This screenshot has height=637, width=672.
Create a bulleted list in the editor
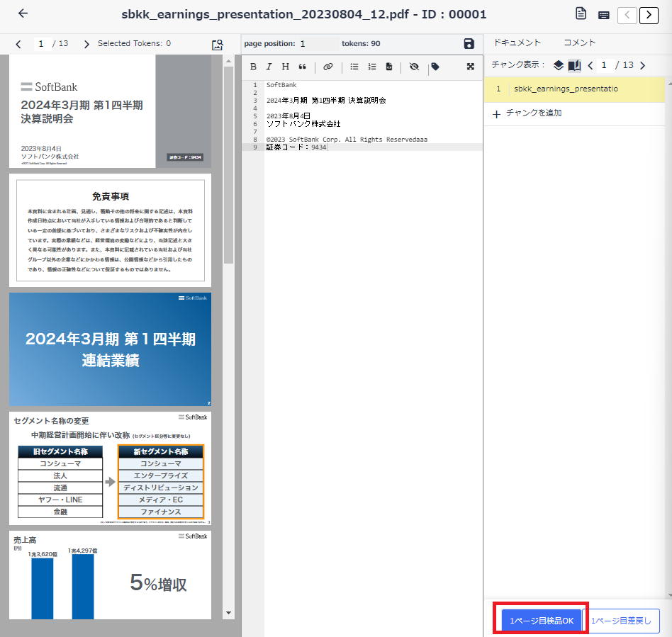pyautogui.click(x=354, y=67)
